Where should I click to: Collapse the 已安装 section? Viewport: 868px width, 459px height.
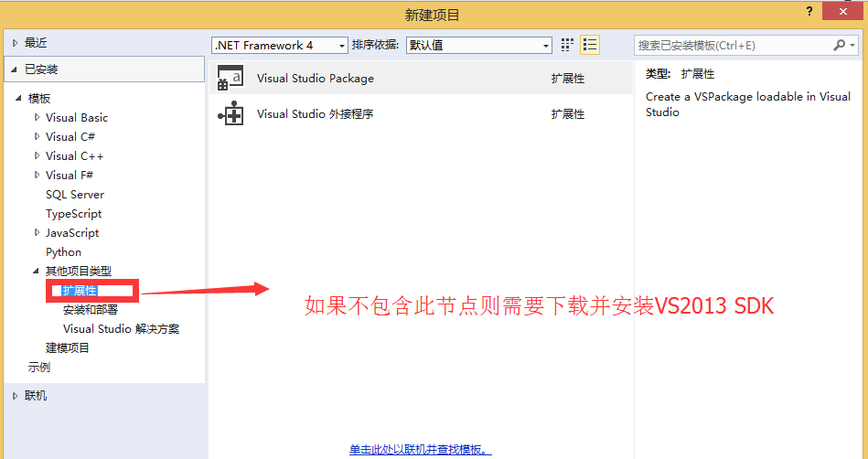tap(15, 69)
